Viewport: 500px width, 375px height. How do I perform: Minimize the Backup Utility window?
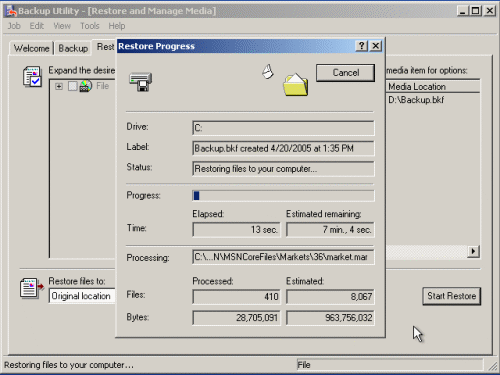pos(462,11)
